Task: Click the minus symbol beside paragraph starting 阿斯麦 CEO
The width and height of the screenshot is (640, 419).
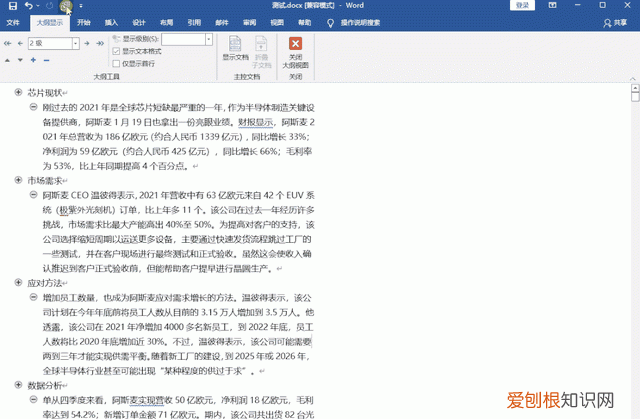Action: pos(33,195)
